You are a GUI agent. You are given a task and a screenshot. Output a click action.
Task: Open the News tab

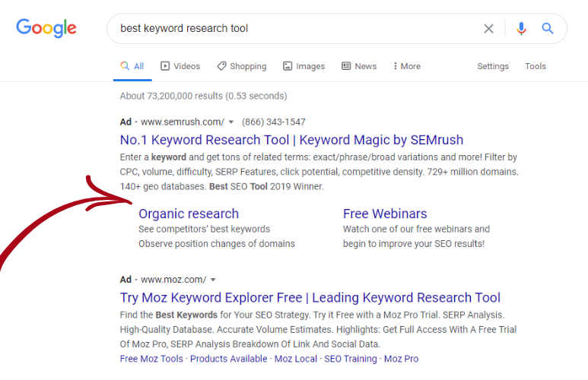tap(359, 66)
